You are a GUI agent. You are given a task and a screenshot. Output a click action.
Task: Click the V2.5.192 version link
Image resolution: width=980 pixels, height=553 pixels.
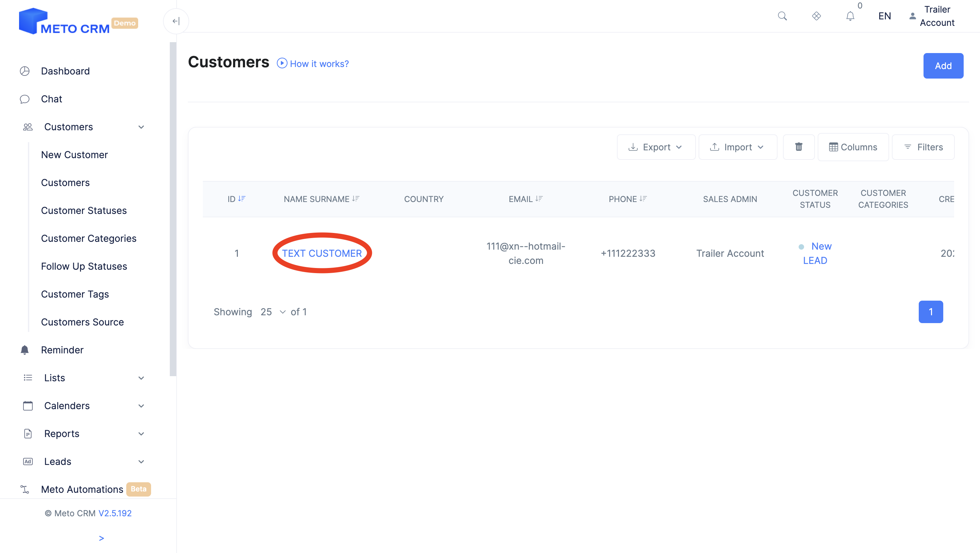[115, 513]
